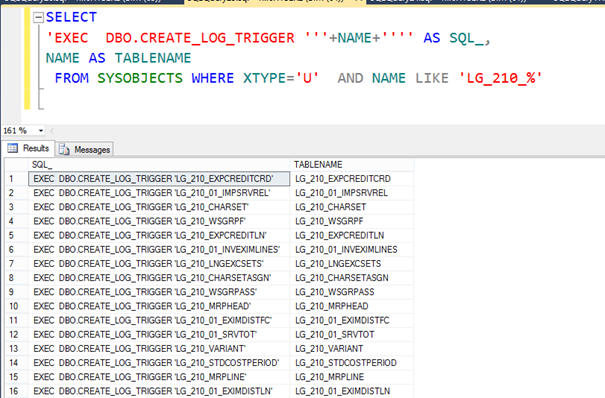605x398 pixels.
Task: Click TABLENAME cell LG_210_EXPCREDITCRD
Action: point(352,179)
